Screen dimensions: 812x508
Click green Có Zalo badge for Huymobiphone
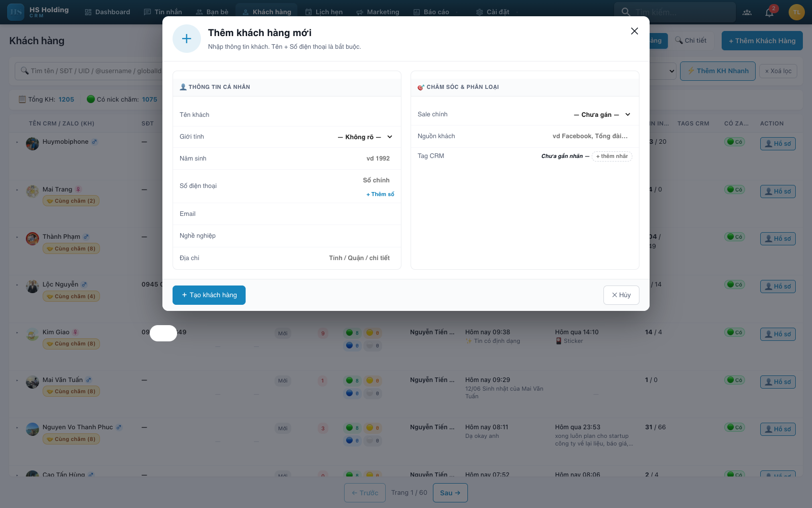734,142
